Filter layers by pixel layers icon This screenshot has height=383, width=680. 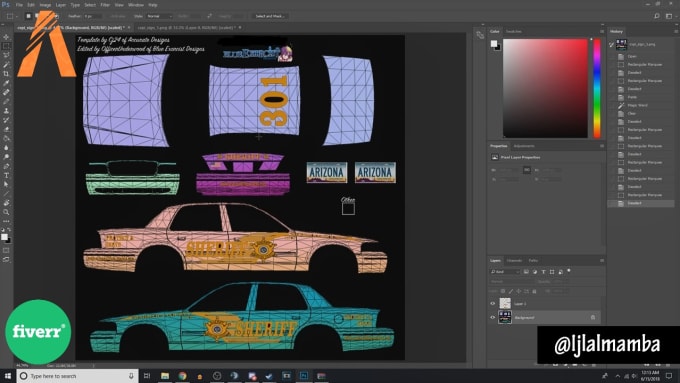(x=526, y=272)
